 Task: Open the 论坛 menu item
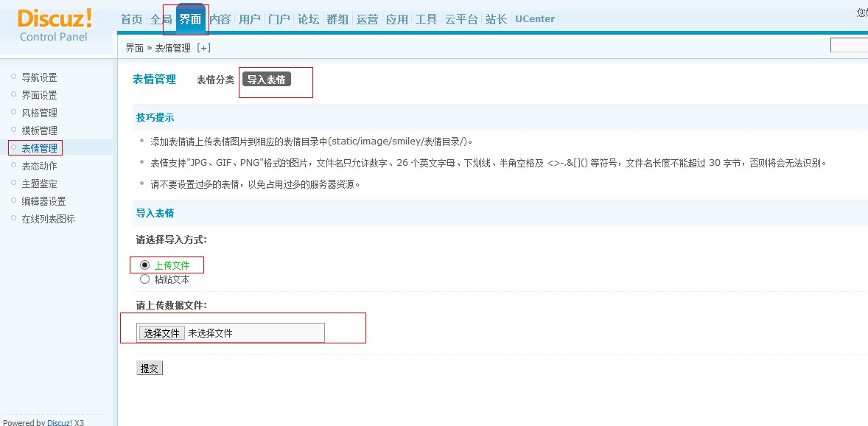(x=308, y=18)
